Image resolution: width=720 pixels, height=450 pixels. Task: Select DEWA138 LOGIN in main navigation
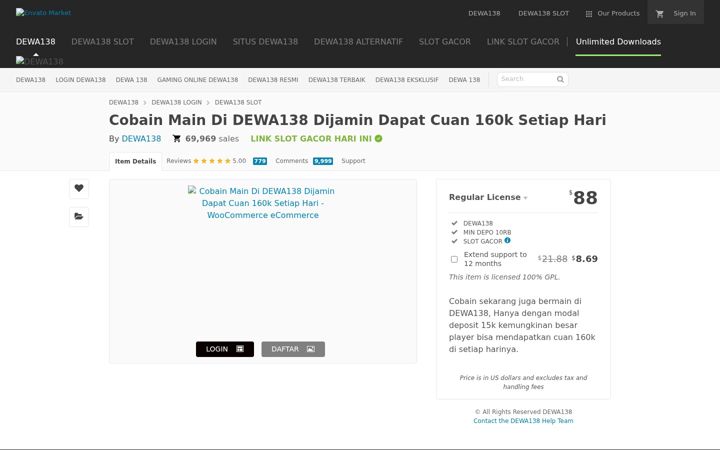(x=183, y=41)
